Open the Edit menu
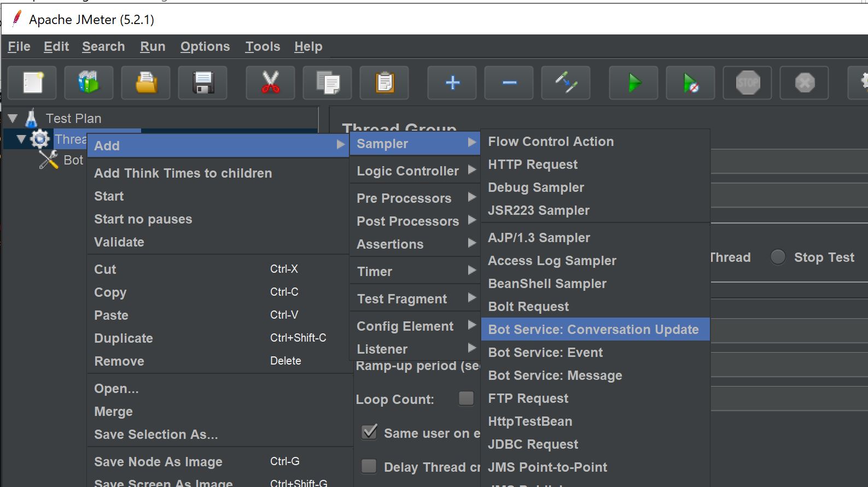This screenshot has width=868, height=487. (x=56, y=46)
